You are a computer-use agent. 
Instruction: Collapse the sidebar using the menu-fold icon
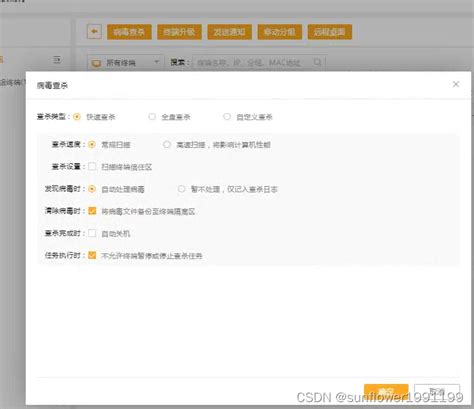(x=57, y=60)
